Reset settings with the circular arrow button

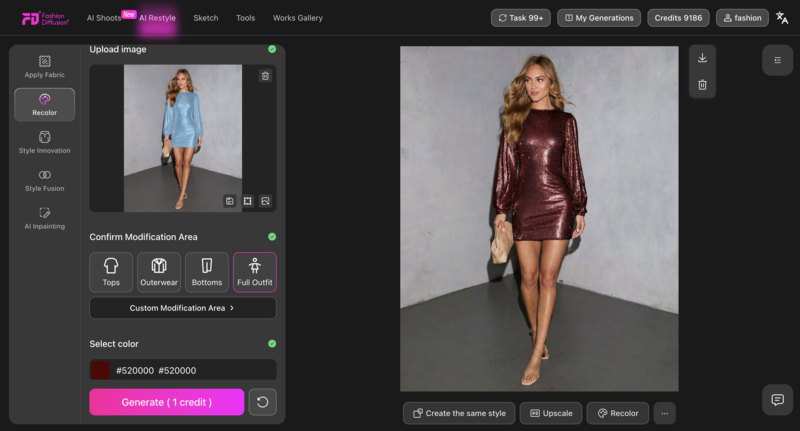[x=262, y=402]
